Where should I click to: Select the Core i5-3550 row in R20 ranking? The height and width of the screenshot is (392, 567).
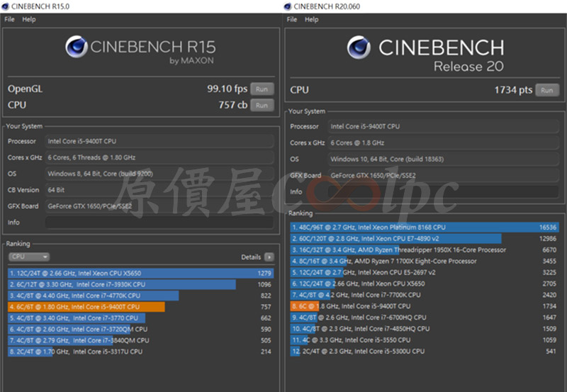tap(425, 340)
